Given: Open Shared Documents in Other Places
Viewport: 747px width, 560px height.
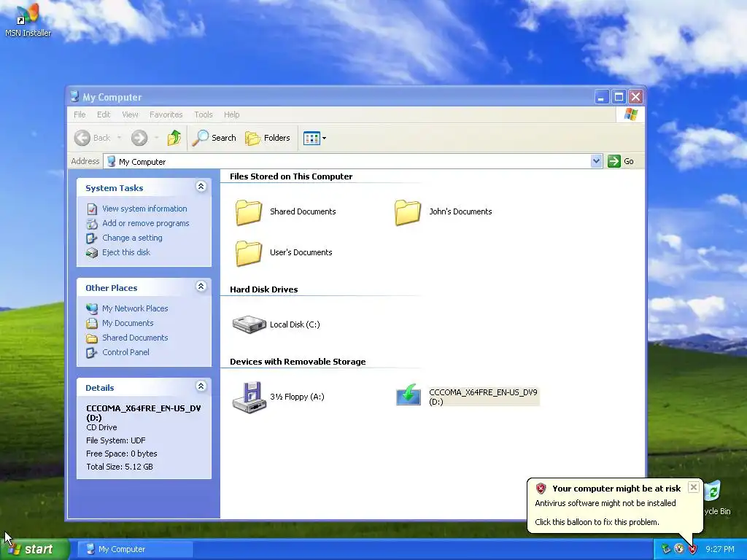Looking at the screenshot, I should (x=135, y=338).
